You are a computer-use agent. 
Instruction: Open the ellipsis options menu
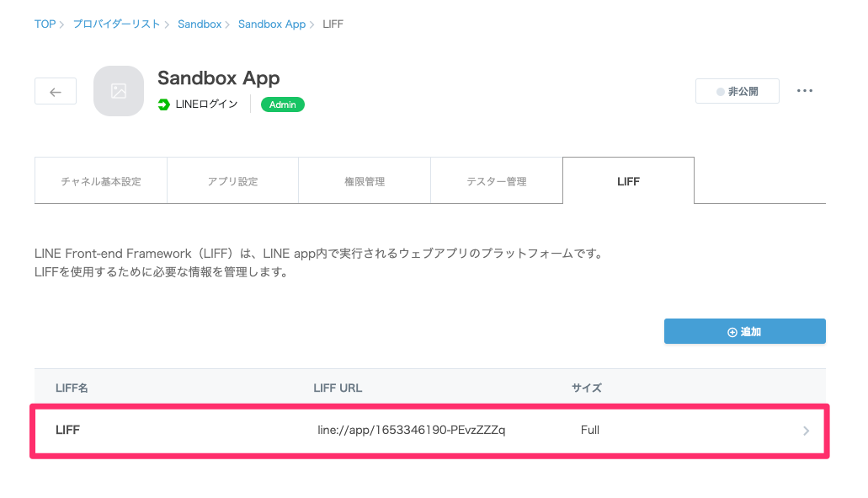804,90
